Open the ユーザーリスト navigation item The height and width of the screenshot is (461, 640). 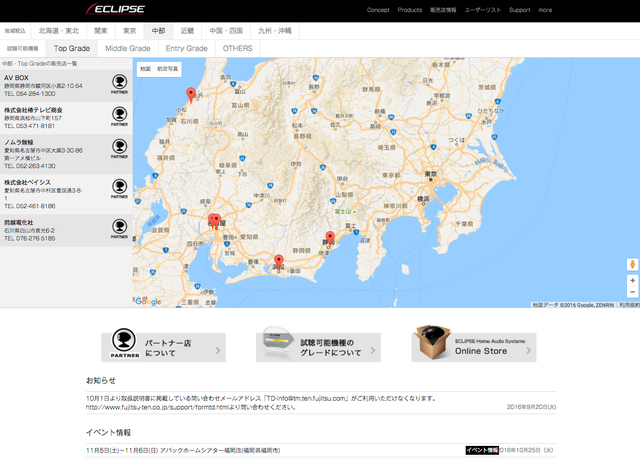(x=482, y=10)
